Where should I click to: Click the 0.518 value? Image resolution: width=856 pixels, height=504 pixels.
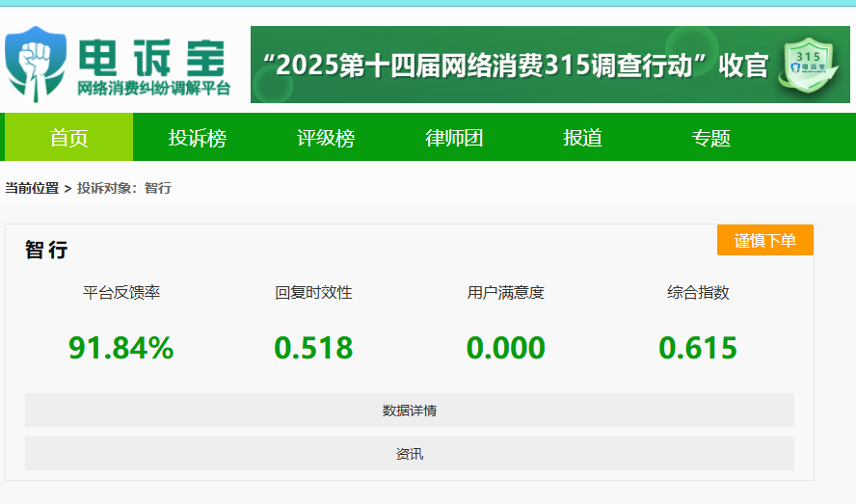pyautogui.click(x=313, y=349)
